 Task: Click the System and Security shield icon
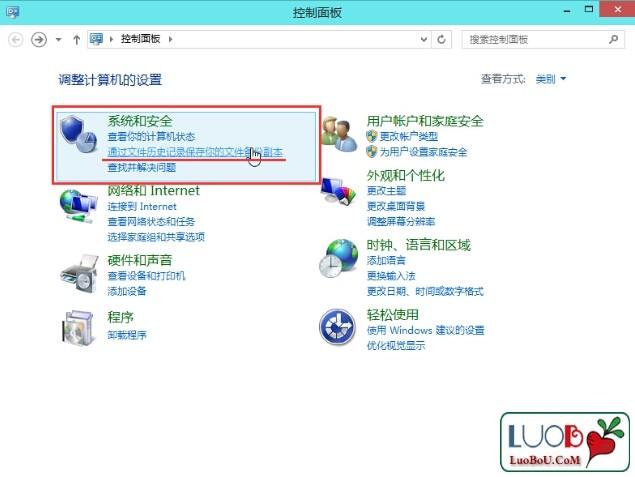79,134
